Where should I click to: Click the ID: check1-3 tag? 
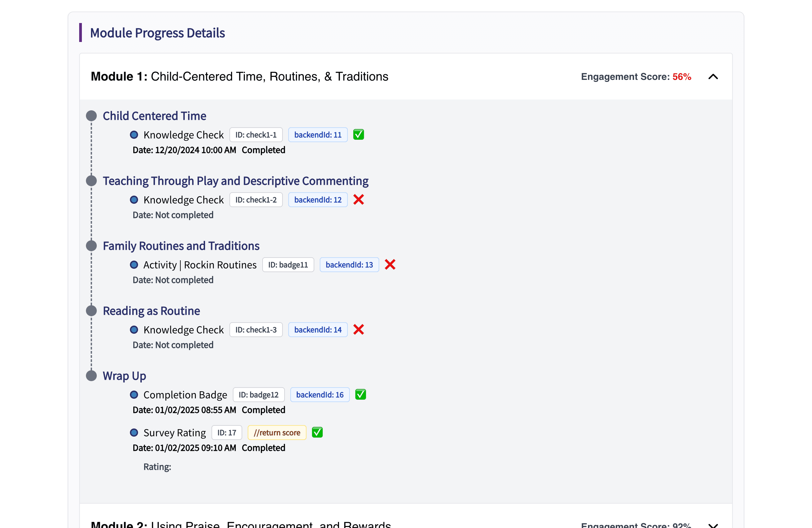click(x=256, y=330)
